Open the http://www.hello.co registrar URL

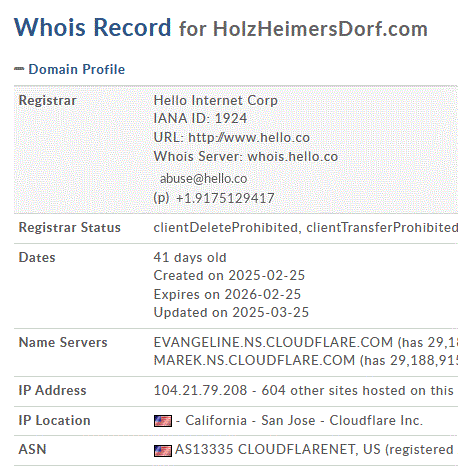tap(249, 138)
